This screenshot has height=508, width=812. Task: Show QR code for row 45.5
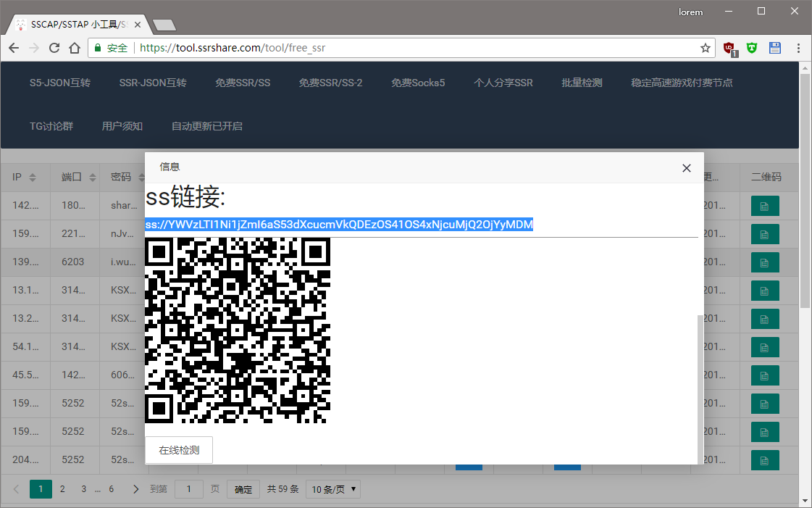coord(765,375)
